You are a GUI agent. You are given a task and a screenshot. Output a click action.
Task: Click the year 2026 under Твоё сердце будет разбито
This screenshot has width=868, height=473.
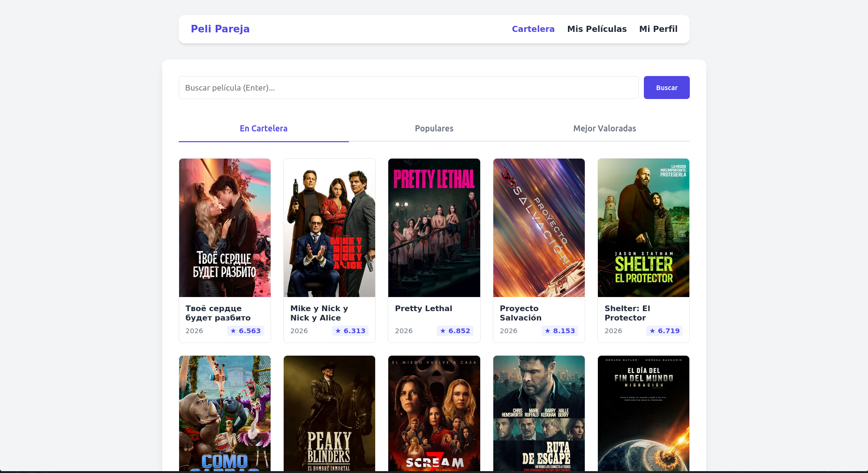click(x=194, y=331)
